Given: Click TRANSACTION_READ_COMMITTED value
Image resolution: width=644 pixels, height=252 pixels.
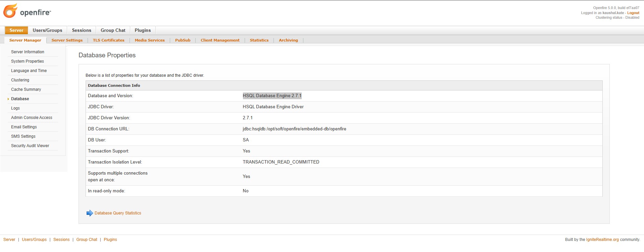Looking at the screenshot, I should click(281, 162).
